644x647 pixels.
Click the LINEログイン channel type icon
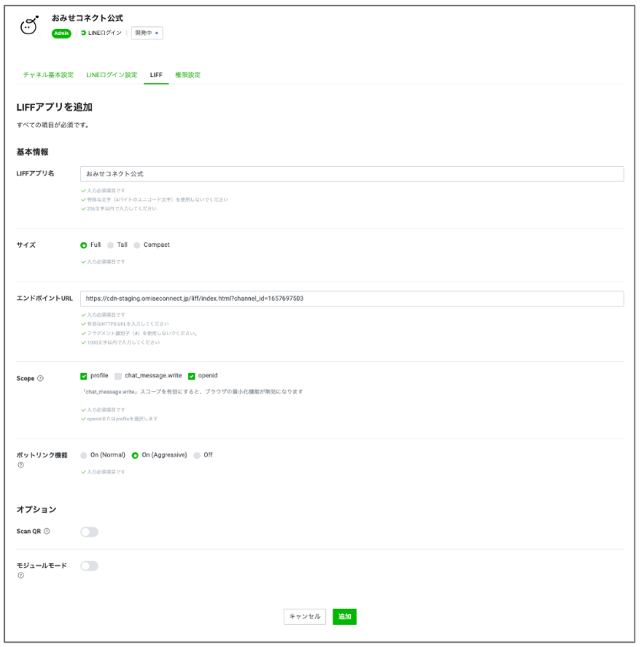tap(83, 33)
